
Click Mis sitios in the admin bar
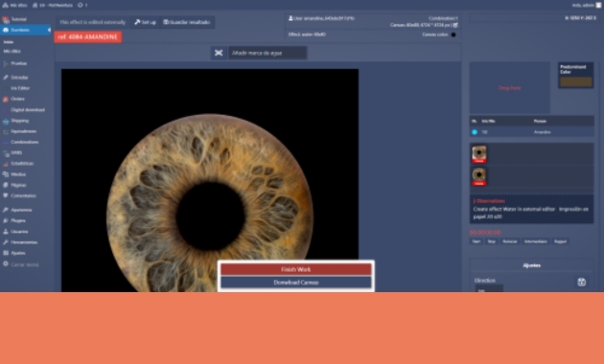coord(15,6)
